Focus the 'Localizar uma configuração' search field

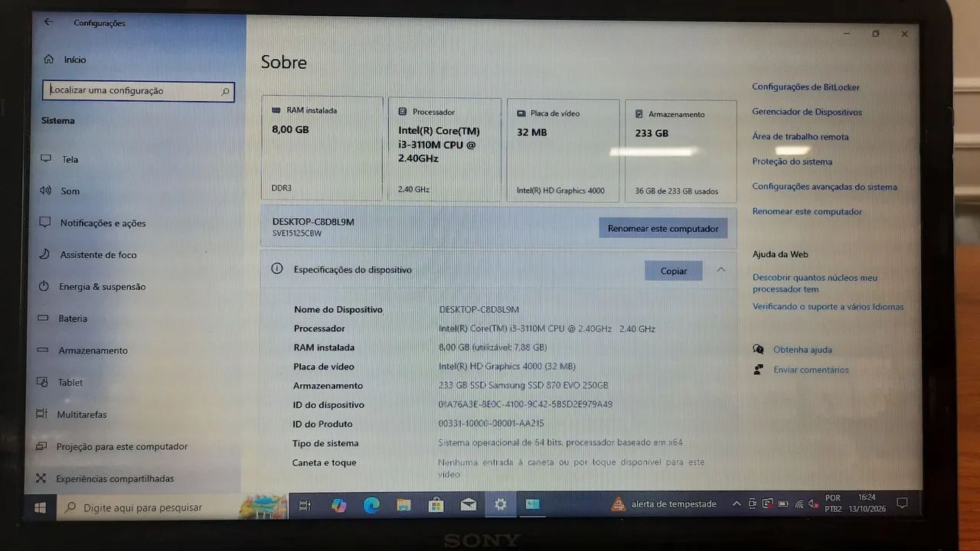coord(139,91)
